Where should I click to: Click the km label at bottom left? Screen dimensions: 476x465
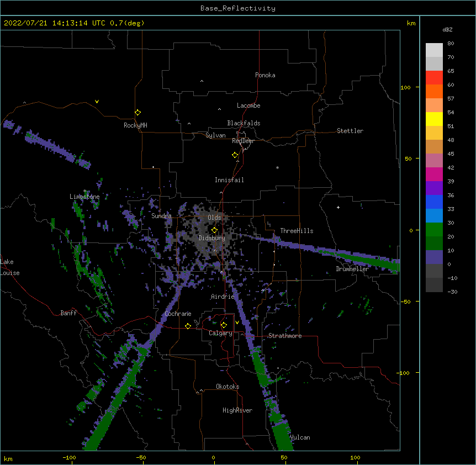(x=8, y=458)
